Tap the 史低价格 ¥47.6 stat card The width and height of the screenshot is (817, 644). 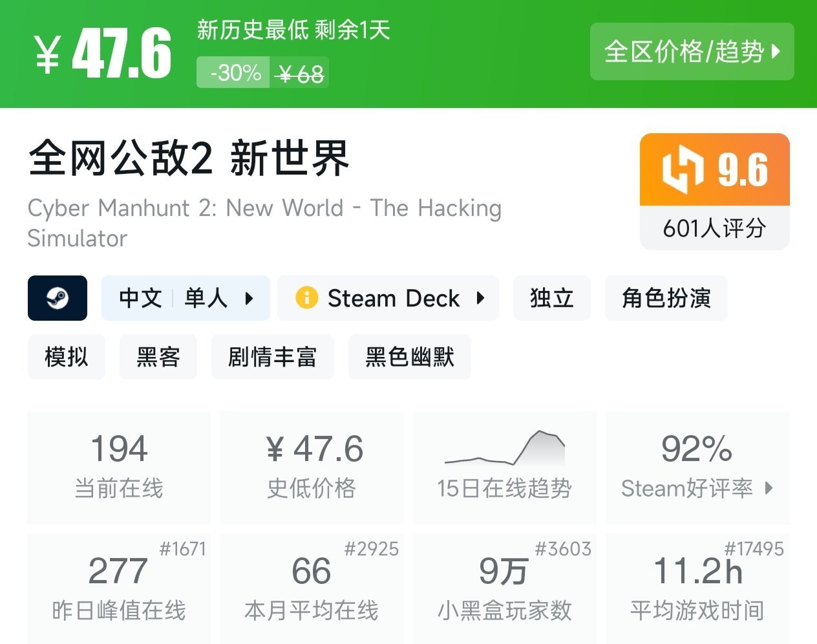click(x=312, y=467)
